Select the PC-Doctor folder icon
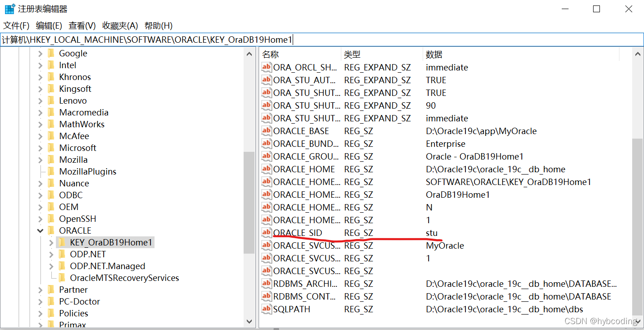The image size is (644, 330). tap(51, 301)
